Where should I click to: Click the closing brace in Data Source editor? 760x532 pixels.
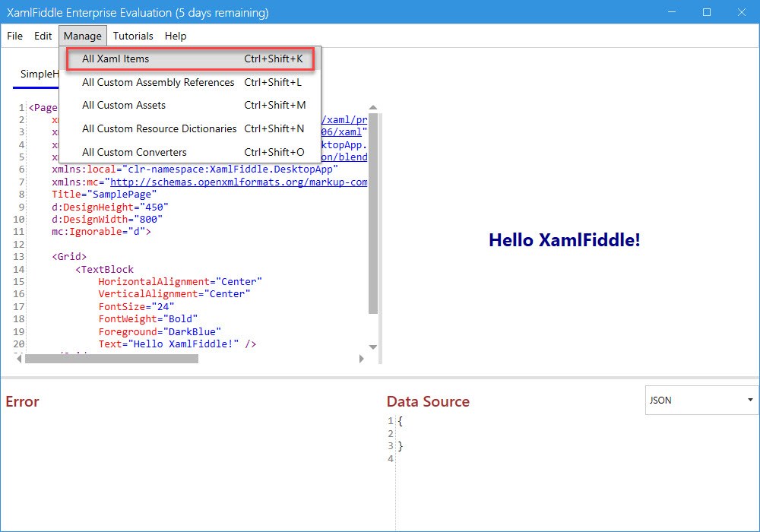point(401,446)
